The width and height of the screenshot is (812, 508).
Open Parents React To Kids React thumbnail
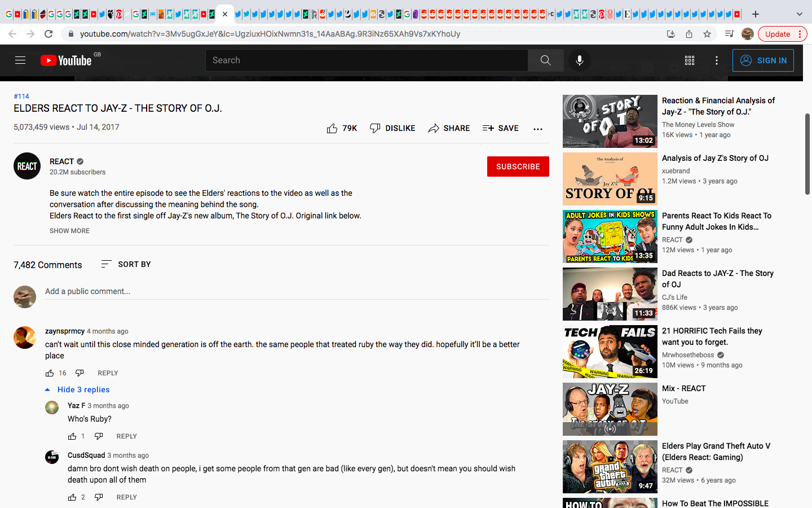tap(610, 237)
